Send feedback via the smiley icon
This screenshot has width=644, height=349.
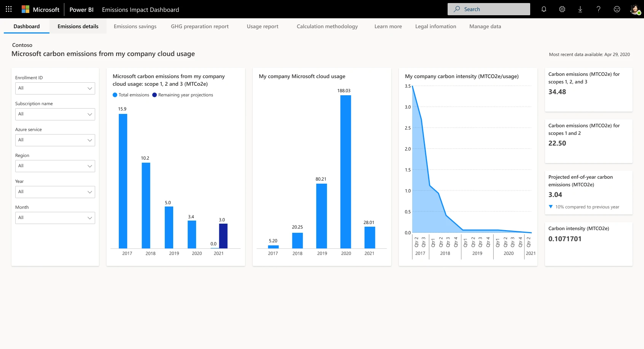(617, 9)
